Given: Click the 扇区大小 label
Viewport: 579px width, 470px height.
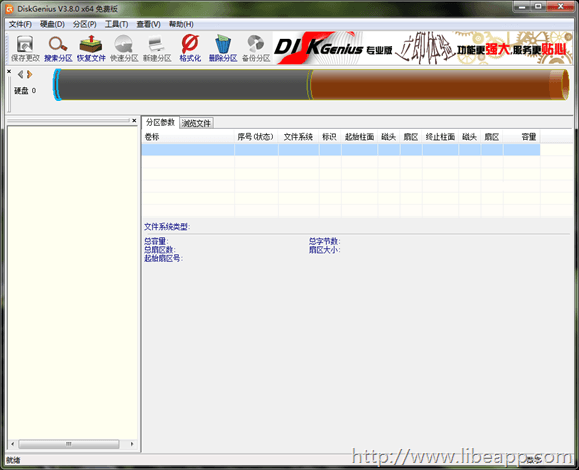Looking at the screenshot, I should 325,250.
